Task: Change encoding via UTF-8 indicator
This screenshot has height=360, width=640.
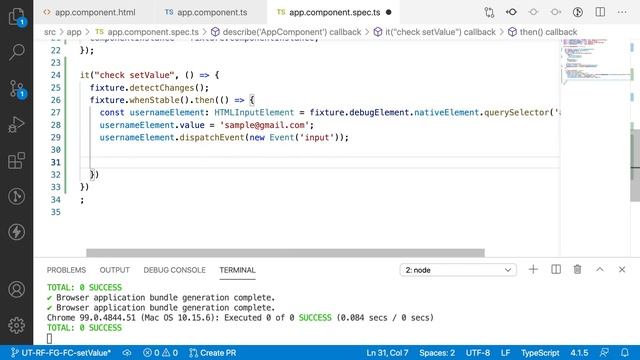Action: pyautogui.click(x=478, y=353)
